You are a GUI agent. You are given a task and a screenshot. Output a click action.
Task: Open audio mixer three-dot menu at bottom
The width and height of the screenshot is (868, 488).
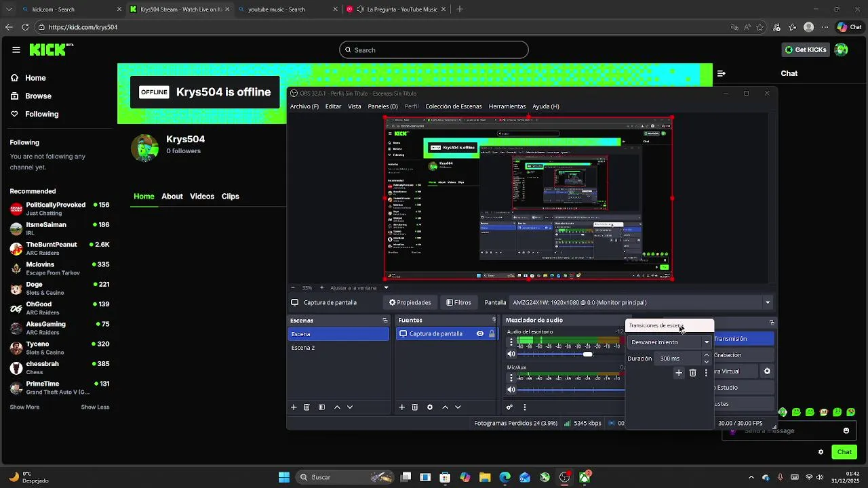(x=524, y=407)
